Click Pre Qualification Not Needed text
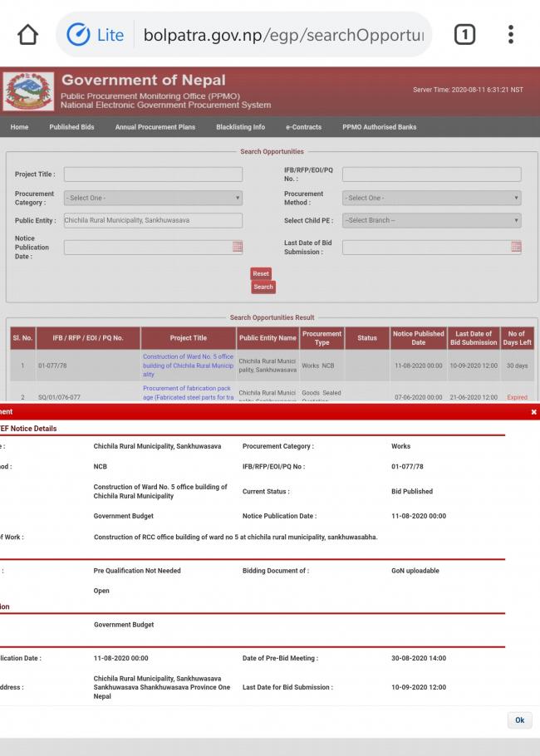This screenshot has height=756, width=540. (137, 571)
